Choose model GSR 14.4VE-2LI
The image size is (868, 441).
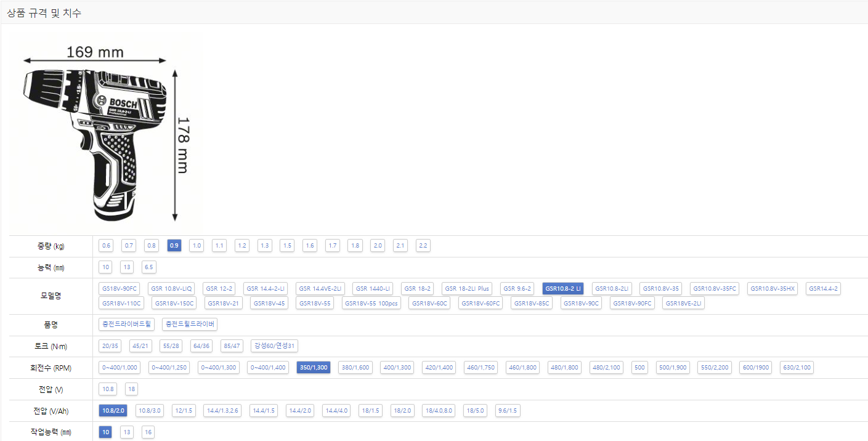point(320,289)
